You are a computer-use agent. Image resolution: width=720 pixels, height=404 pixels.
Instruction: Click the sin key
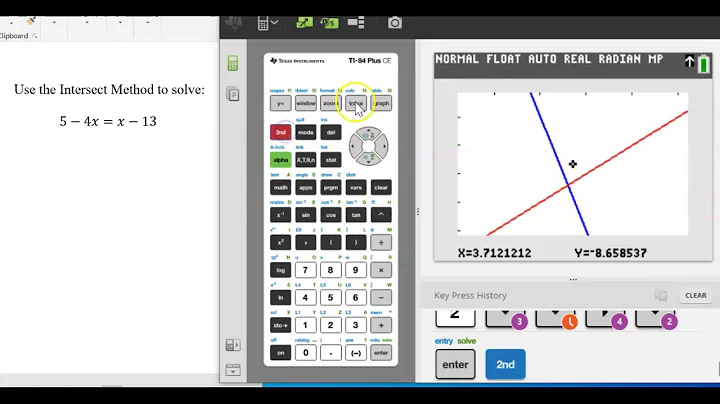click(x=306, y=215)
